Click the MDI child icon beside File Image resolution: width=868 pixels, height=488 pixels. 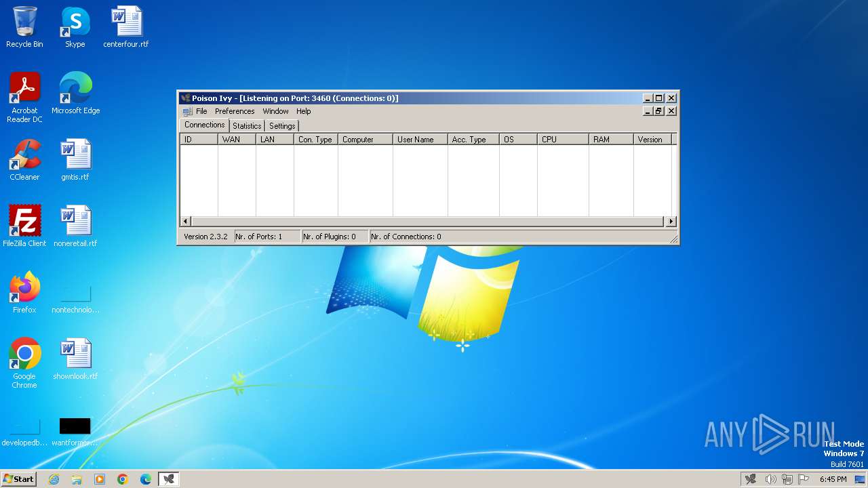187,111
